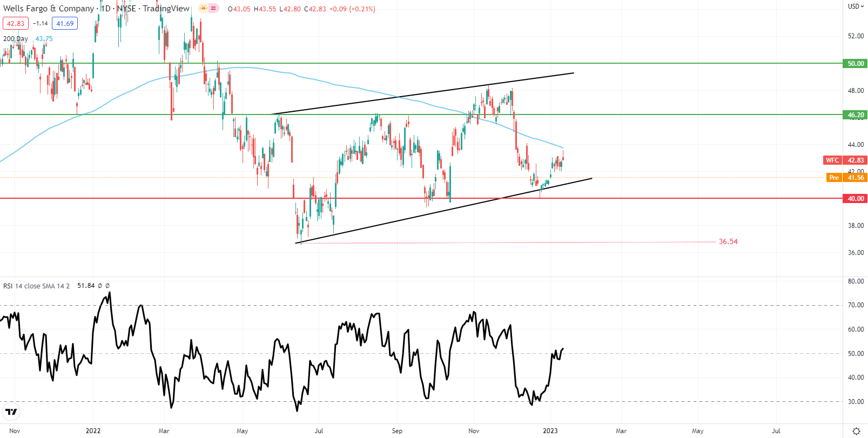Click the 70.00 level on RSI scale
Image resolution: width=868 pixels, height=438 pixels.
point(856,305)
